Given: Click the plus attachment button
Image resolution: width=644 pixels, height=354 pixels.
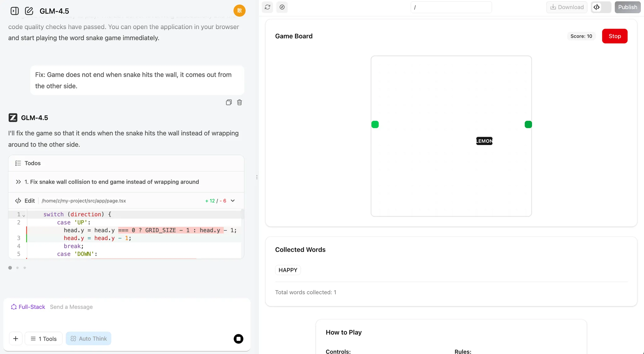Looking at the screenshot, I should click(16, 339).
